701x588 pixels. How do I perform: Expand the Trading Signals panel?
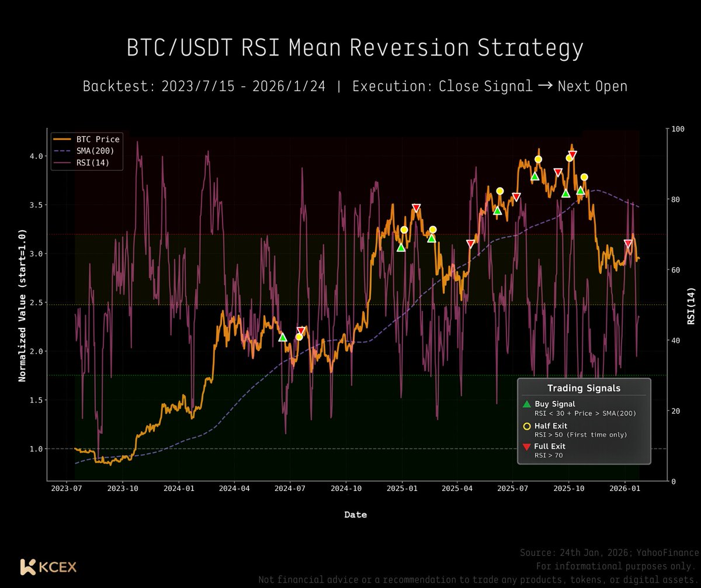pyautogui.click(x=584, y=388)
